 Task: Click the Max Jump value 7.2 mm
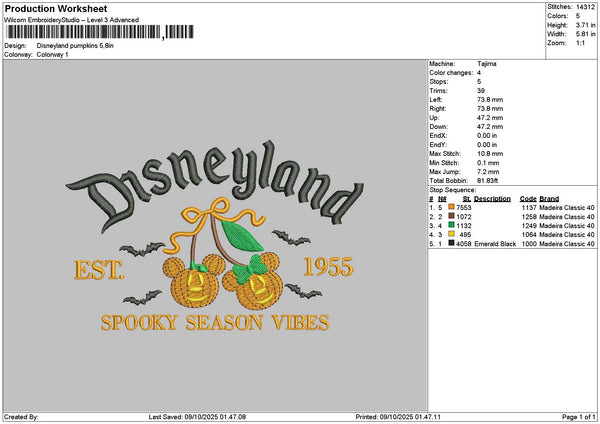pos(488,172)
